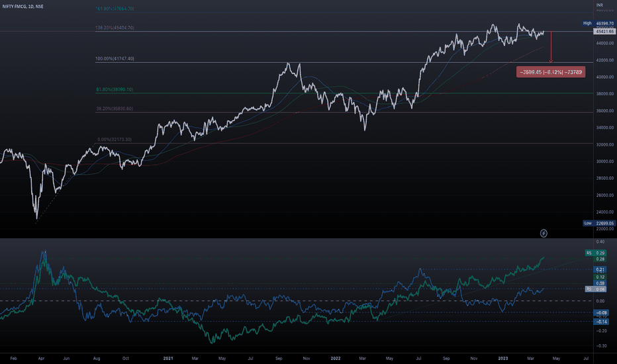Select the 61.80%(38090.10) Fibonacci label
This screenshot has height=364, width=617.
point(115,90)
